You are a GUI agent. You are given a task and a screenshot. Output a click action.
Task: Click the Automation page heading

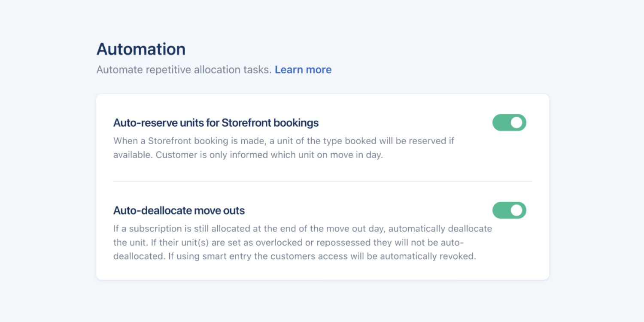[141, 49]
